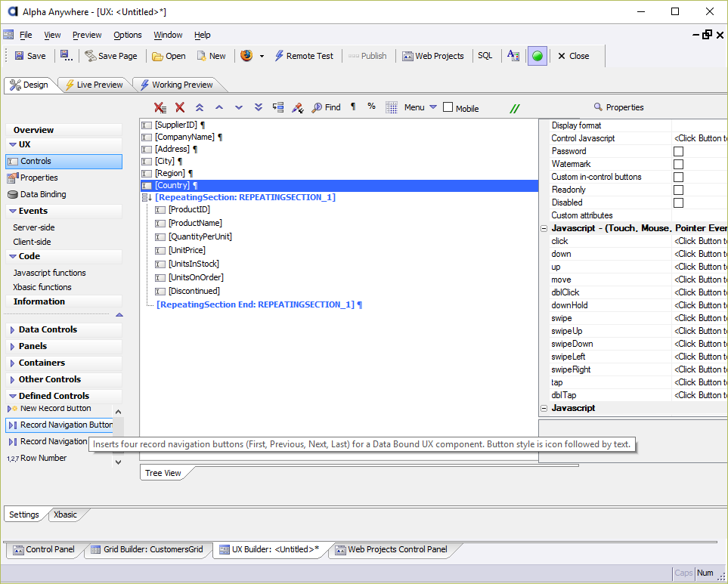This screenshot has height=584, width=728.
Task: Click the SQL toolbar button
Action: [x=485, y=56]
